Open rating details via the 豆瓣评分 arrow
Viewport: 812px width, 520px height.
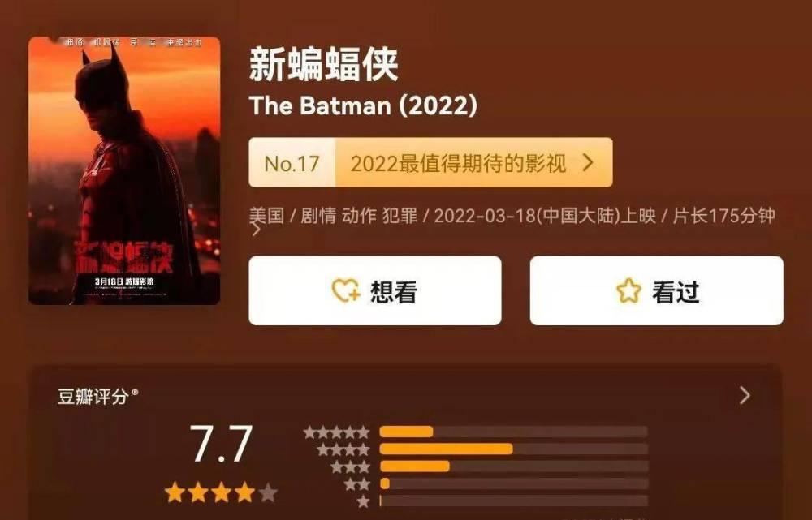coord(745,395)
